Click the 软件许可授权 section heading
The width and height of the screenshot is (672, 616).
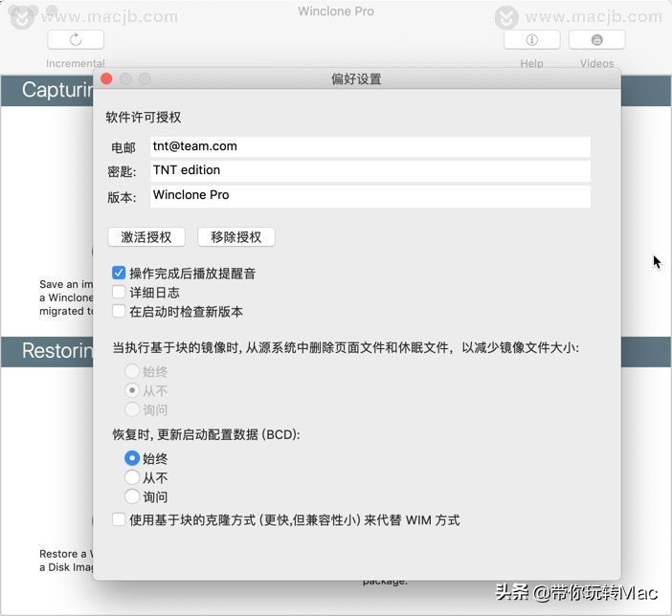click(x=144, y=117)
